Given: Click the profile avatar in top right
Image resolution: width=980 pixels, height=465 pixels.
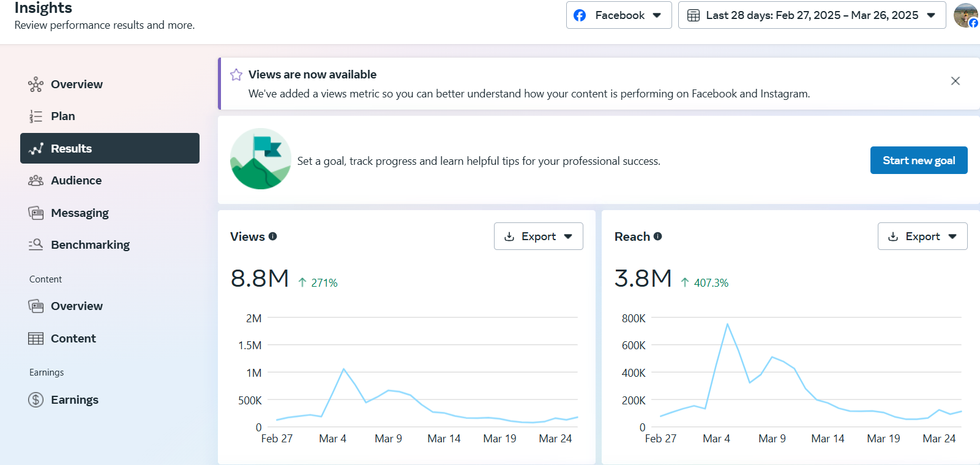Looking at the screenshot, I should [x=965, y=15].
